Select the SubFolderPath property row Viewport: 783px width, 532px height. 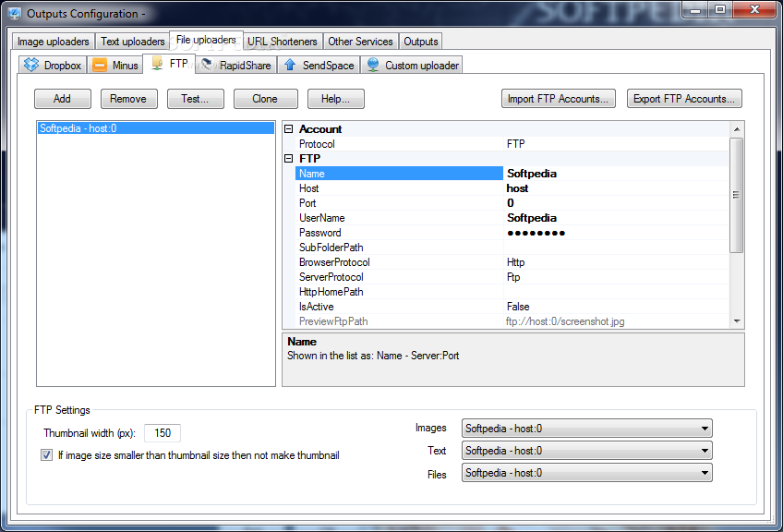click(x=512, y=248)
